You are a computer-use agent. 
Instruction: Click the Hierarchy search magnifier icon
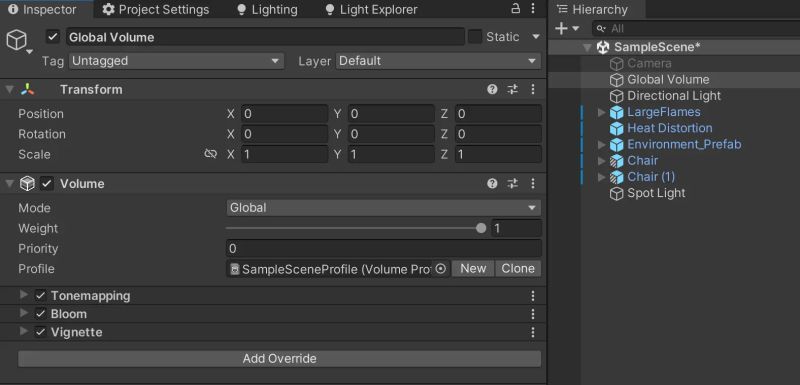pyautogui.click(x=602, y=29)
